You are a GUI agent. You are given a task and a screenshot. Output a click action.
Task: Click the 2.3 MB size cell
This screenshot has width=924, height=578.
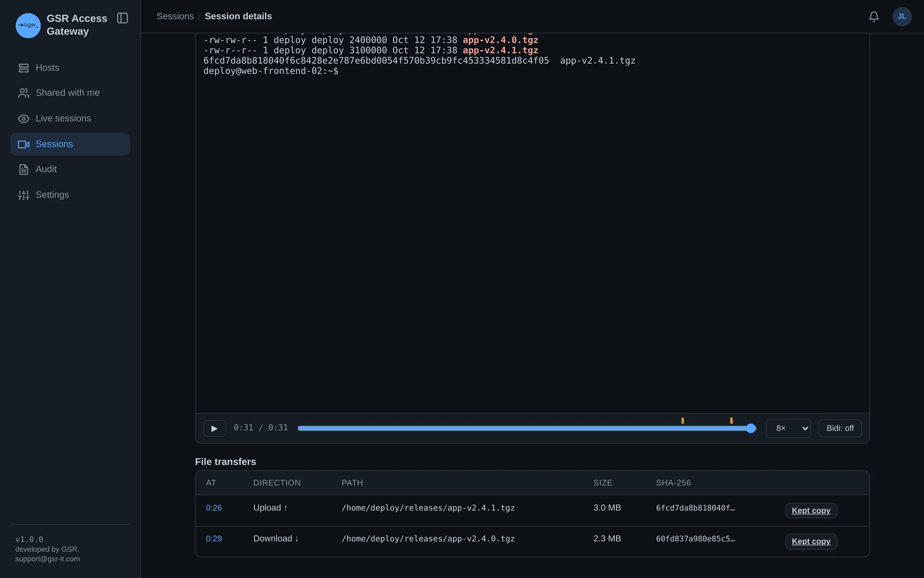tap(607, 539)
